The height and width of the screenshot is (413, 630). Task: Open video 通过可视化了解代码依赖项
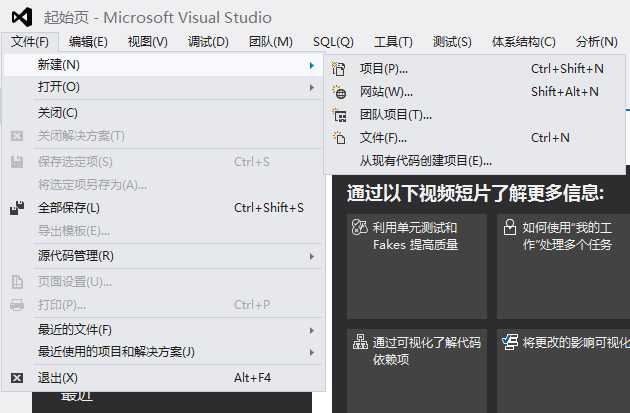pos(417,371)
